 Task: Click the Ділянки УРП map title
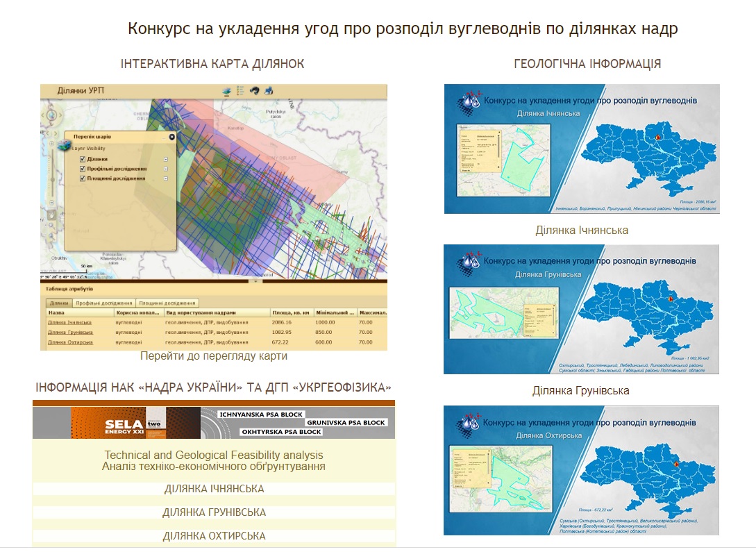coord(81,91)
